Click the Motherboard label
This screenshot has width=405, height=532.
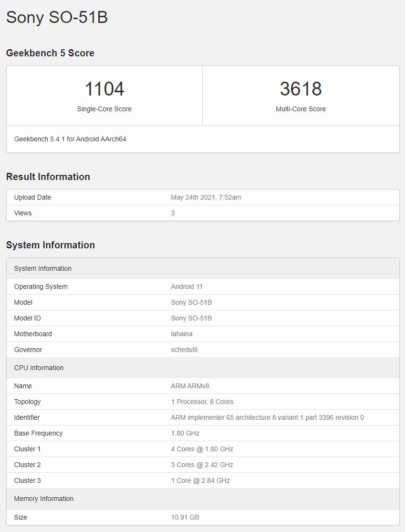[33, 334]
